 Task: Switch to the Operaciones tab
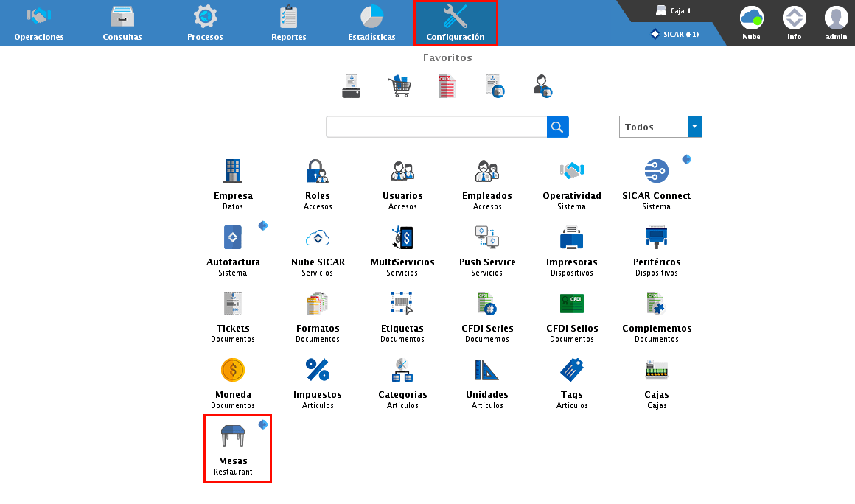point(39,23)
